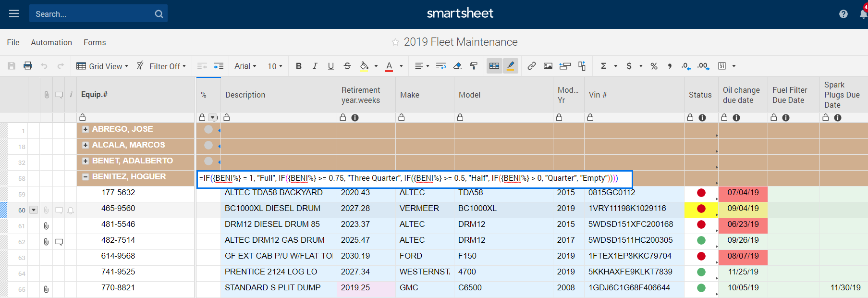Expand the ABREGO, JOSE row
The height and width of the screenshot is (298, 868).
[86, 129]
